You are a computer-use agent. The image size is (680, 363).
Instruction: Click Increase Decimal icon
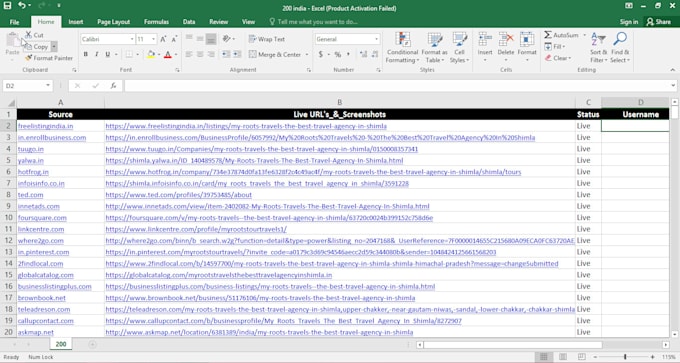[363, 55]
